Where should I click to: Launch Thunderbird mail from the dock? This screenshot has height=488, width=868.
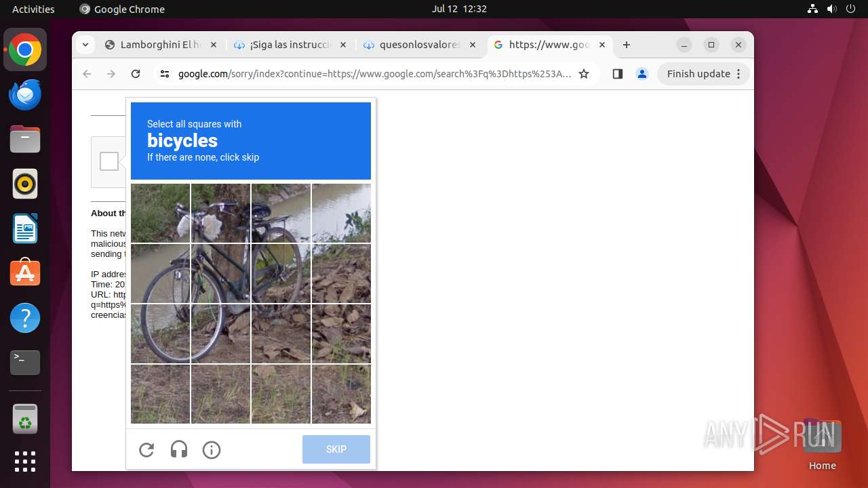pyautogui.click(x=25, y=94)
